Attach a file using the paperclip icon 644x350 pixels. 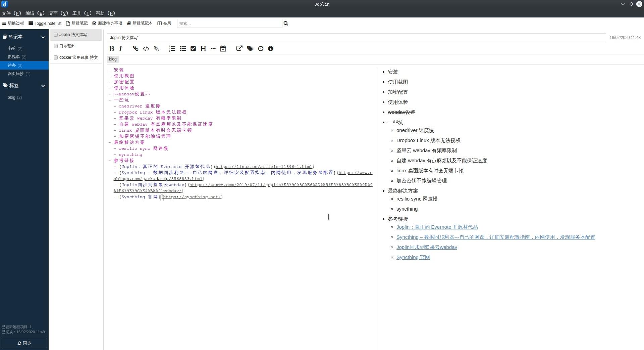click(156, 49)
